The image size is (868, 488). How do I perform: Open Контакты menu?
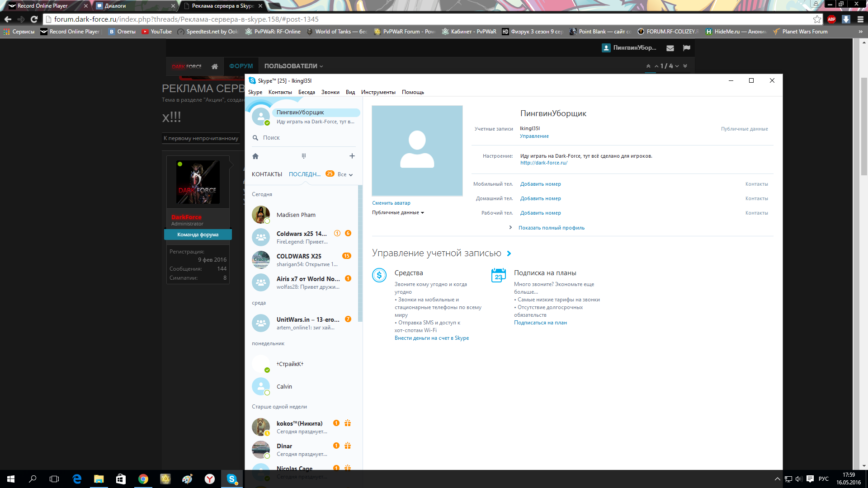(280, 92)
